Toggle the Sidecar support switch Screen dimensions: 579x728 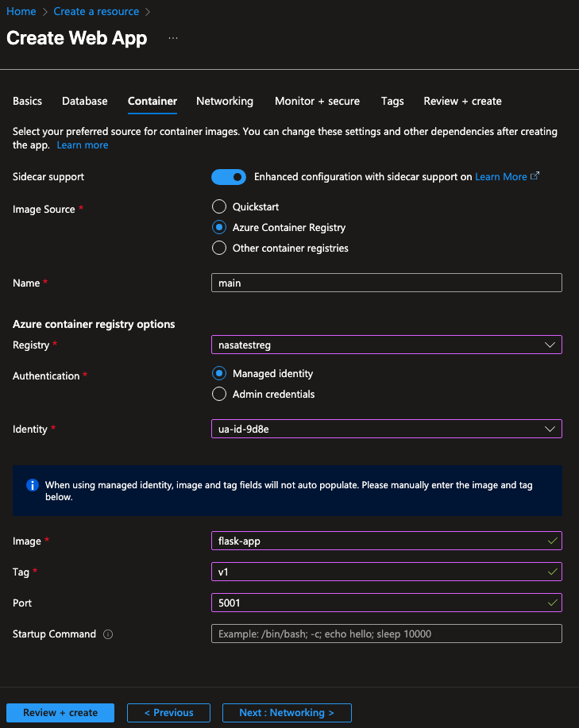pos(229,176)
